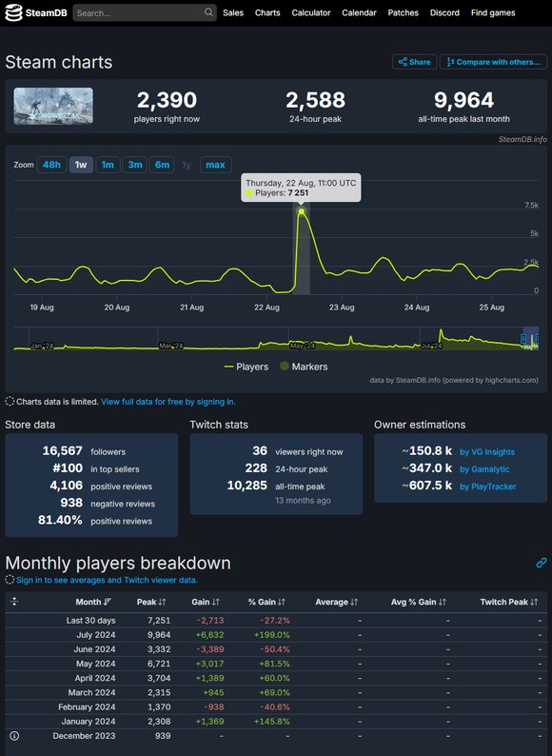Click the 'February 2024' row label

(x=87, y=707)
